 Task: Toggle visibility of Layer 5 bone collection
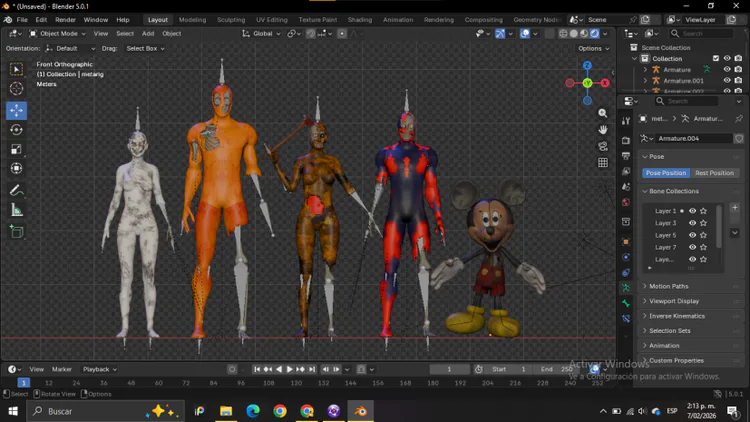click(x=692, y=235)
